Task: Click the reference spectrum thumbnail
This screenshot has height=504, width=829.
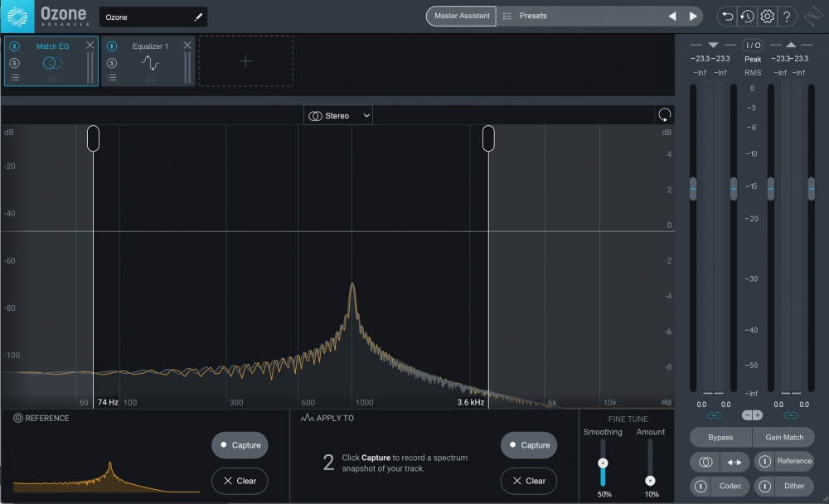Action: pyautogui.click(x=107, y=477)
